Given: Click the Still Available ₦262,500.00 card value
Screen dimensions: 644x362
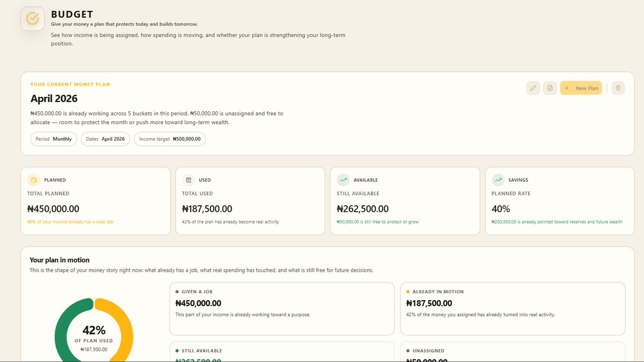Looking at the screenshot, I should coord(363,209).
